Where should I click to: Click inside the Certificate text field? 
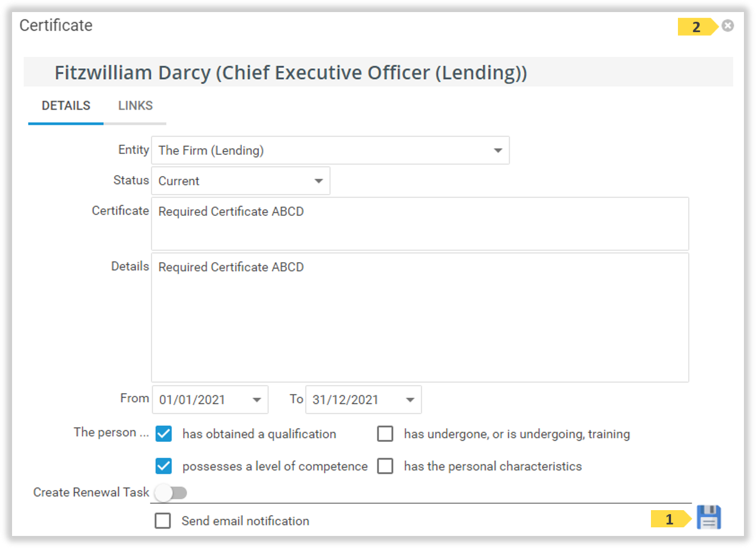coord(419,224)
